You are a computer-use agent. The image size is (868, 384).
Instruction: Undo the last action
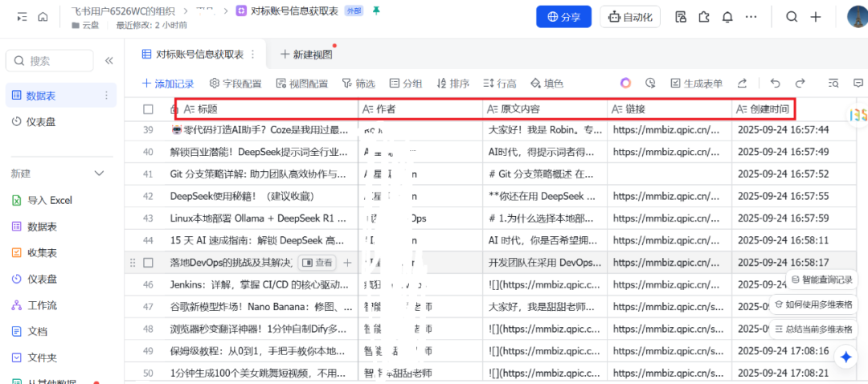[x=775, y=84]
